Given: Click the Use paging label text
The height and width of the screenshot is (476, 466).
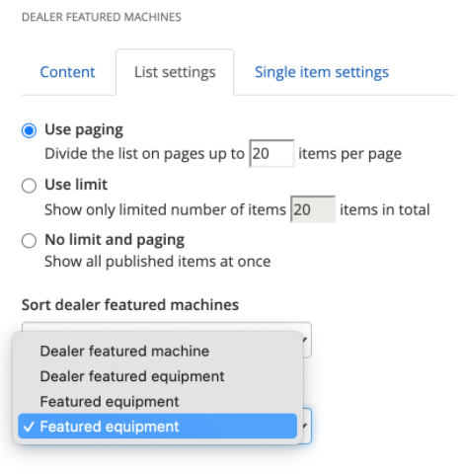Looking at the screenshot, I should (84, 130).
